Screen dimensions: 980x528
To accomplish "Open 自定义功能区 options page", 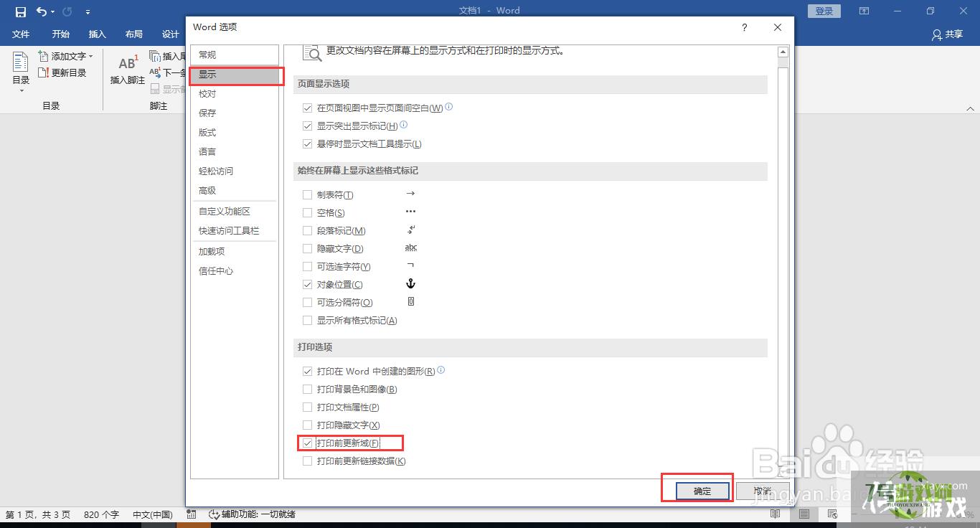I will (x=234, y=212).
